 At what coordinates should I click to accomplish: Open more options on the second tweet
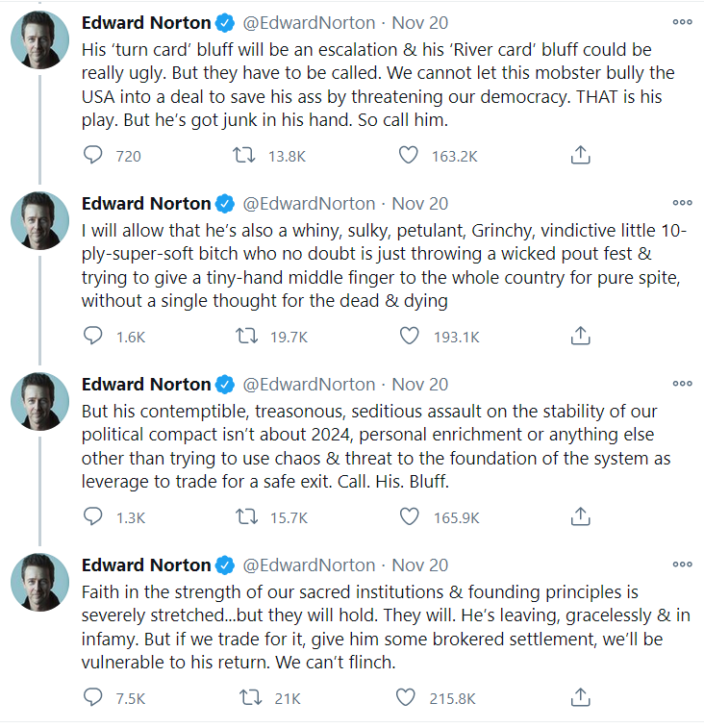(682, 202)
